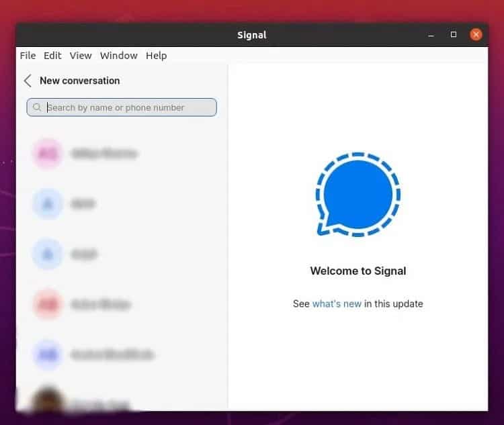Close the Signal window with the orange button

coord(476,34)
